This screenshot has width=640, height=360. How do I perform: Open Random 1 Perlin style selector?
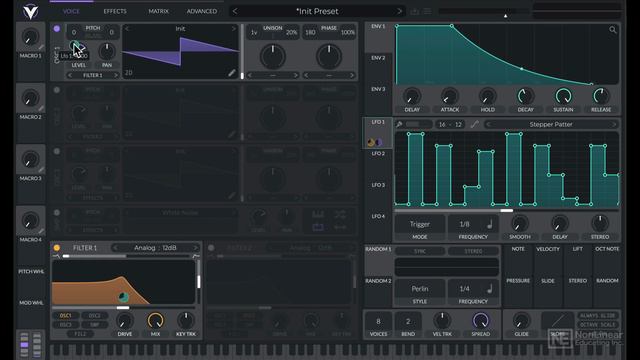420,289
